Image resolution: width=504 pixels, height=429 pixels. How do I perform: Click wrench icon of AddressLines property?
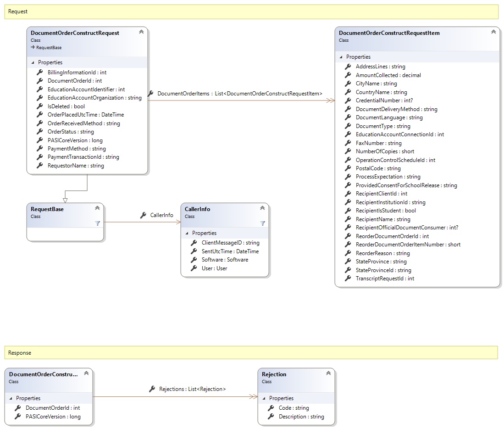[348, 67]
